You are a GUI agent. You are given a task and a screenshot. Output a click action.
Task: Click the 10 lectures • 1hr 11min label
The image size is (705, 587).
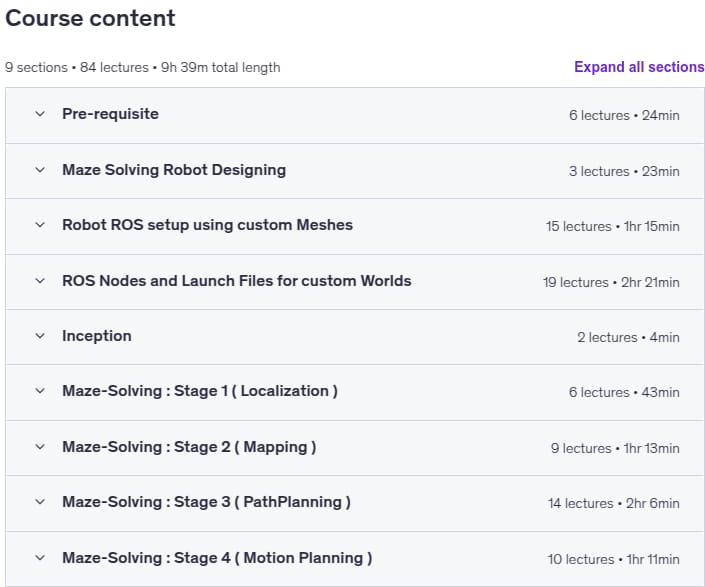tap(613, 559)
